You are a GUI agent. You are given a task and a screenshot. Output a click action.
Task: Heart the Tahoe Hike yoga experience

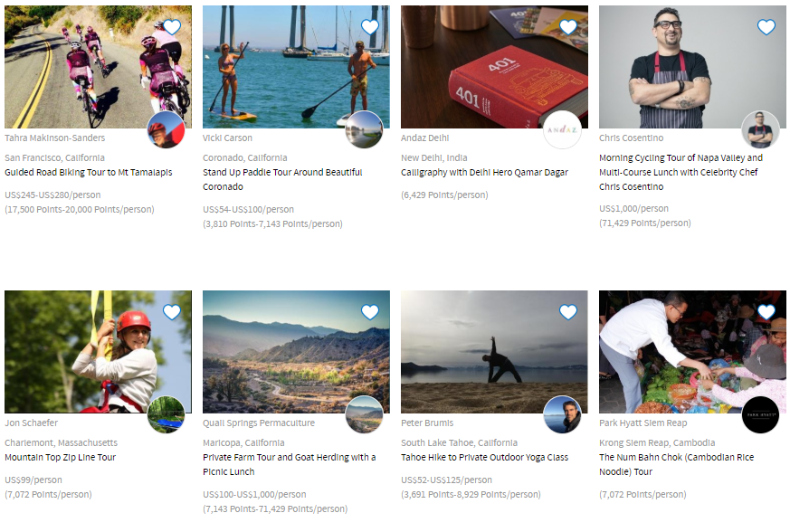coord(568,312)
